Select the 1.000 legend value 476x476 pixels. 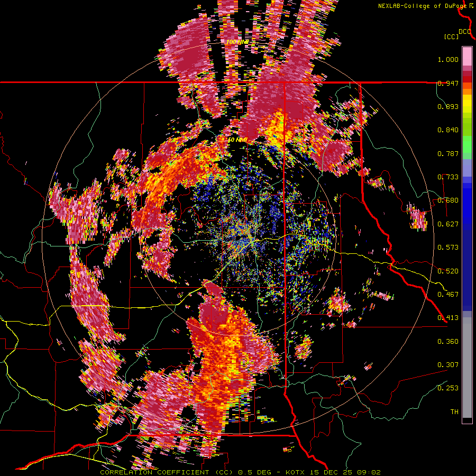[x=448, y=59]
